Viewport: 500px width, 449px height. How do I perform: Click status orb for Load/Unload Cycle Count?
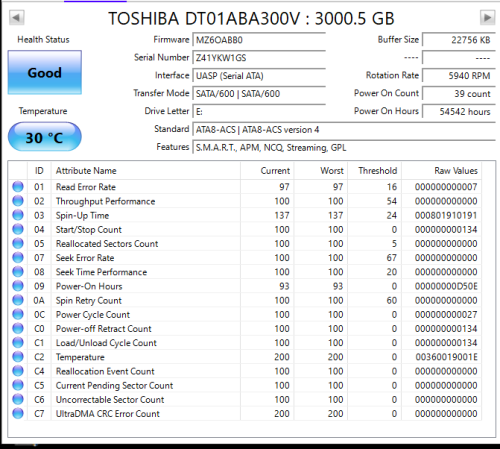click(x=18, y=343)
